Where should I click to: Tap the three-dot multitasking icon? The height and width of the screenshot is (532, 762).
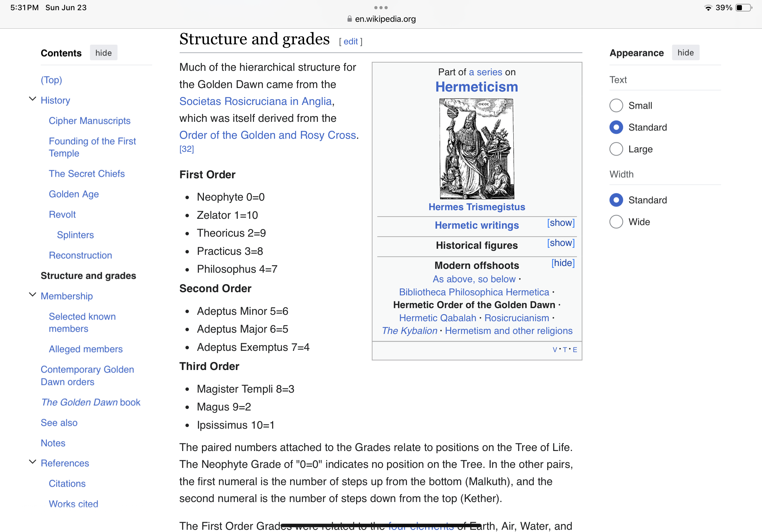pos(381,7)
